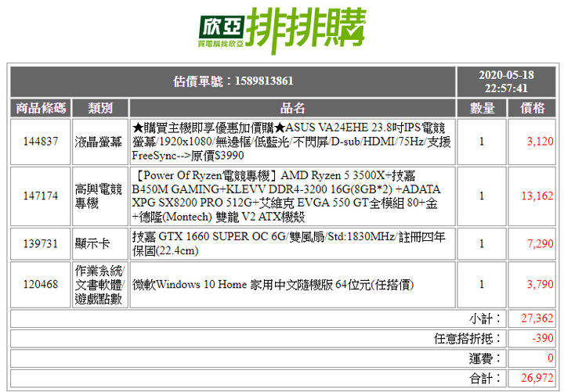Click the subtotal value 27,362
Viewport: 564px width, 392px height.
tap(537, 318)
